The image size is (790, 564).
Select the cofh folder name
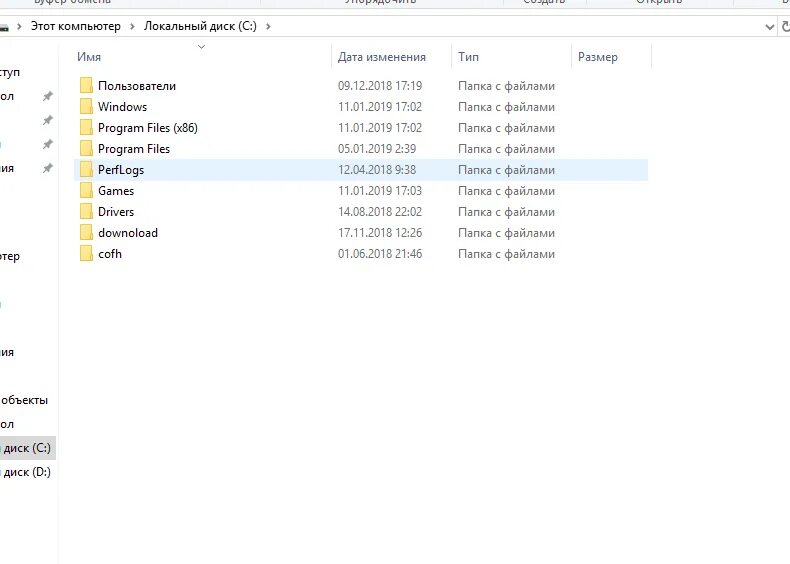click(110, 254)
